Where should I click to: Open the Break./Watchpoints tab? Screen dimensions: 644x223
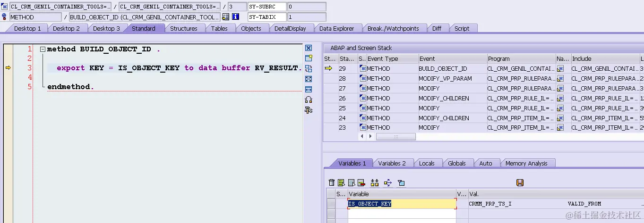click(393, 28)
